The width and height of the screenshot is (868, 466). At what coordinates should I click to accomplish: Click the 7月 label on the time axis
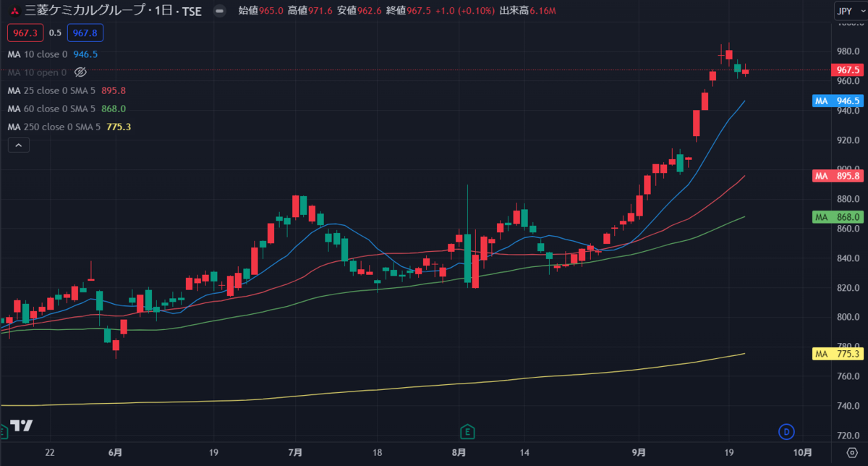[294, 453]
